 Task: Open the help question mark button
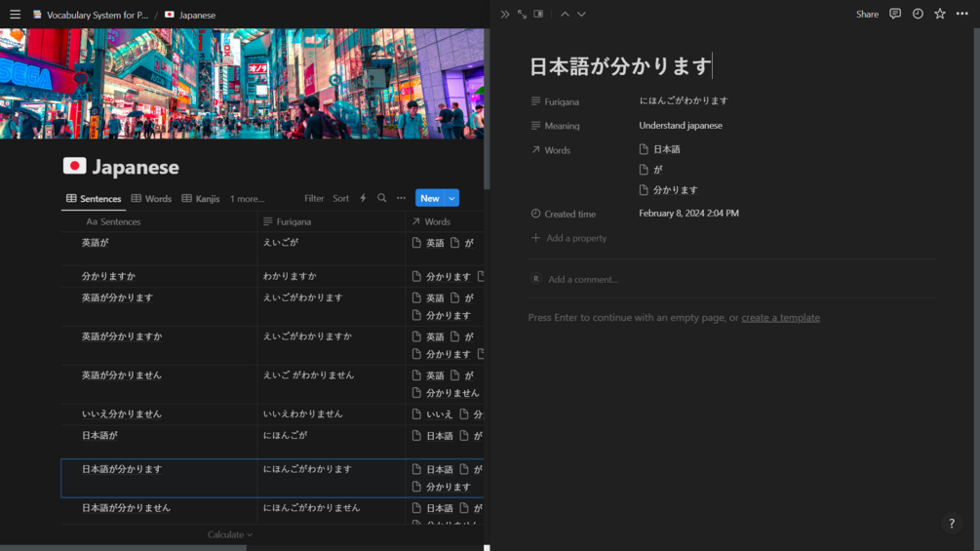[x=952, y=524]
